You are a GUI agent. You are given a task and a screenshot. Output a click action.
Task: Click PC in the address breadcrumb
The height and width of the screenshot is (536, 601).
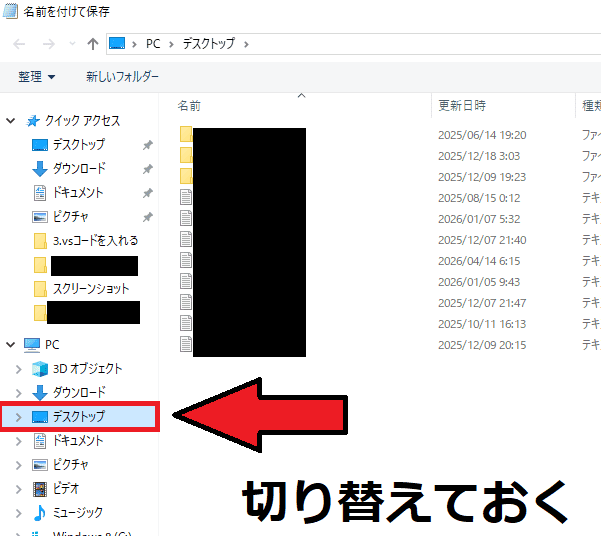click(x=153, y=44)
